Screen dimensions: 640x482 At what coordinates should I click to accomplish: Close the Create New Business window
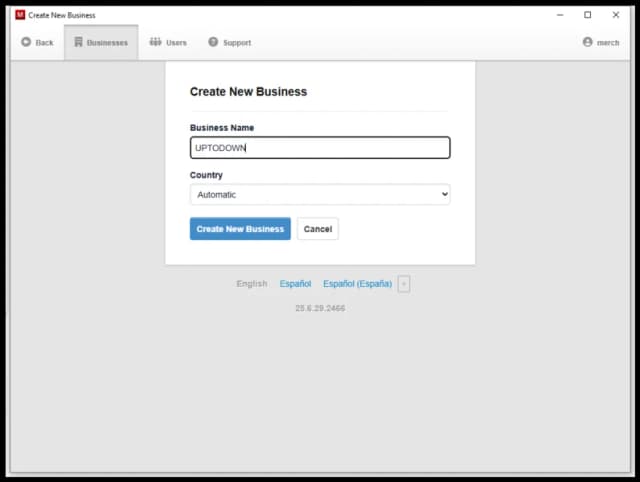616,15
